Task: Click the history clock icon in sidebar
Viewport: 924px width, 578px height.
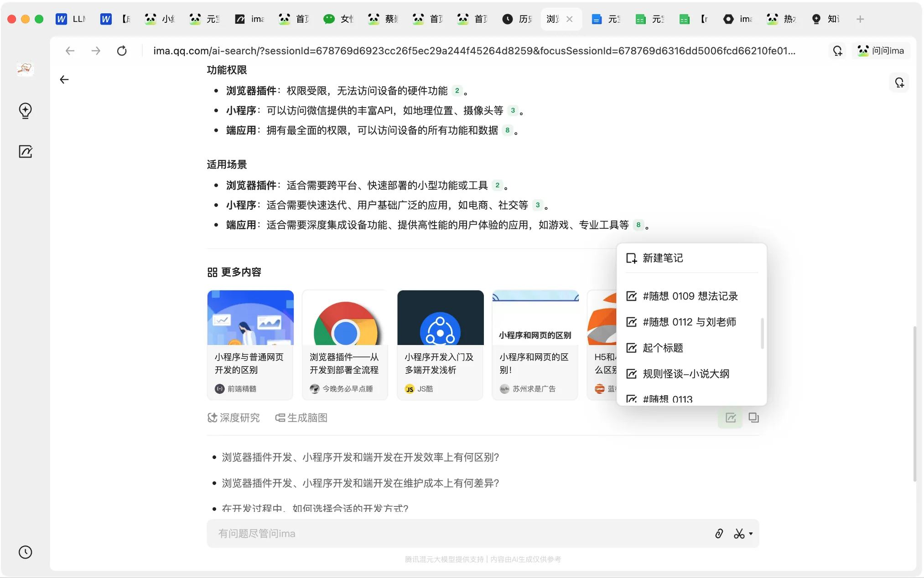Action: tap(25, 552)
